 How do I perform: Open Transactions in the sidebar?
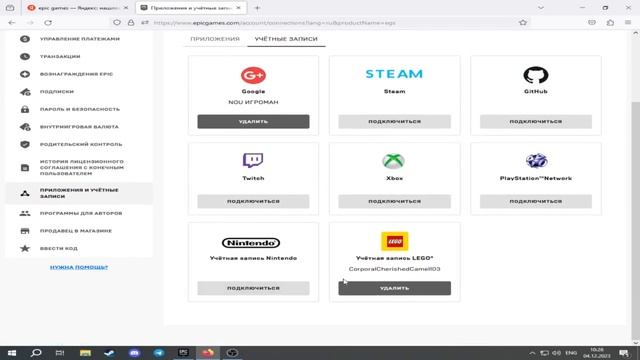pos(60,56)
